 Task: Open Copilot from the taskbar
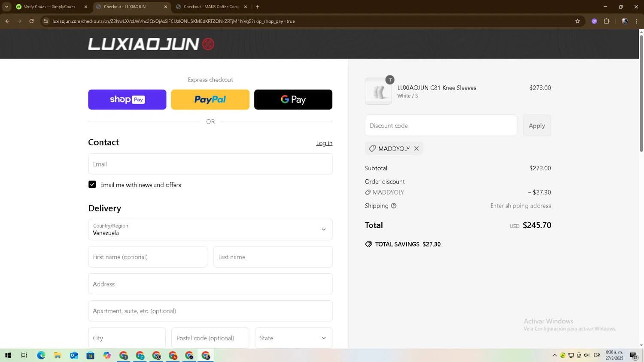click(x=107, y=355)
